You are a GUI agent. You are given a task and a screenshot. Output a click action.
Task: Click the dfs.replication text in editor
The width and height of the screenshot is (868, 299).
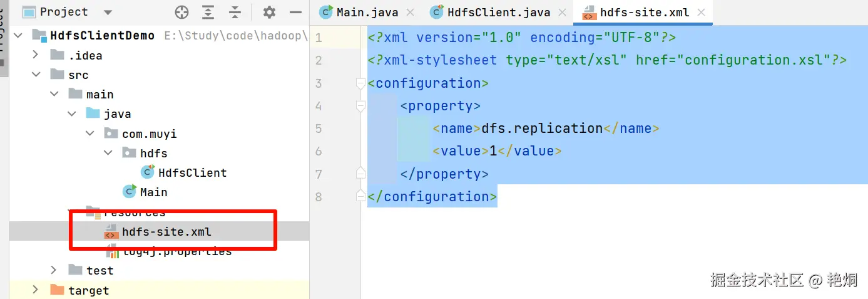point(542,128)
